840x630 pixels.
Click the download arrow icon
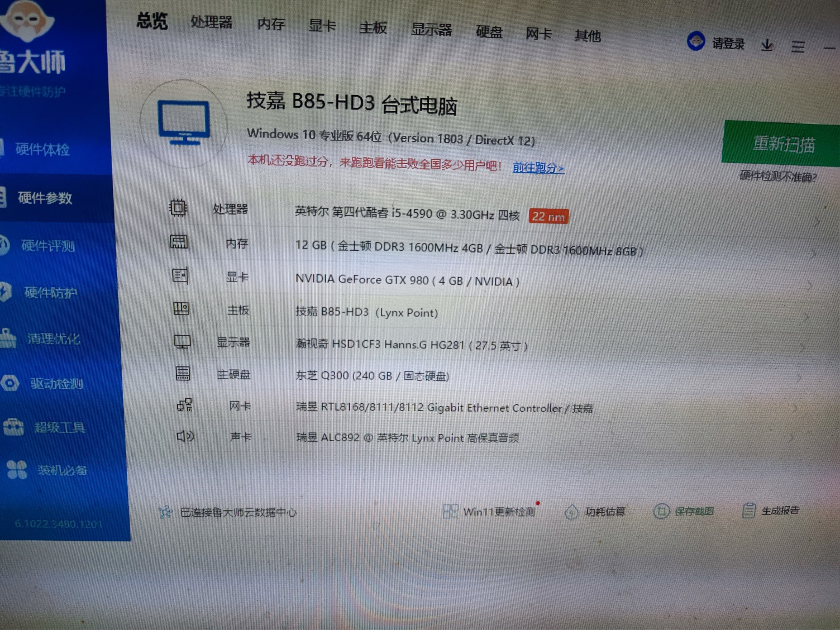[x=767, y=45]
